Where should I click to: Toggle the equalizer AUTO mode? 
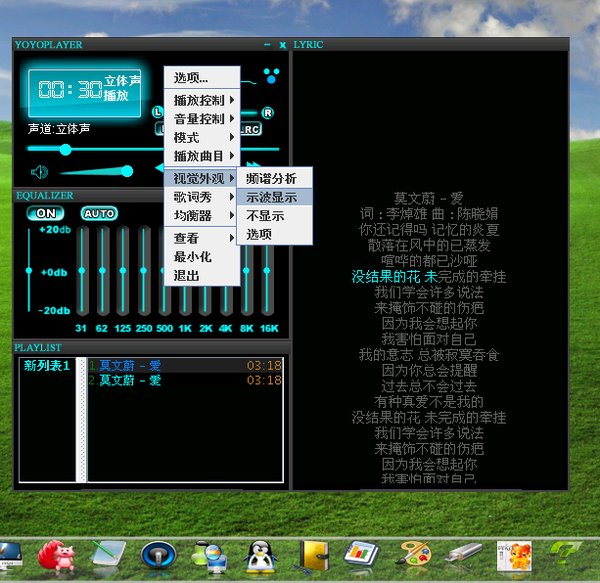pyautogui.click(x=99, y=213)
